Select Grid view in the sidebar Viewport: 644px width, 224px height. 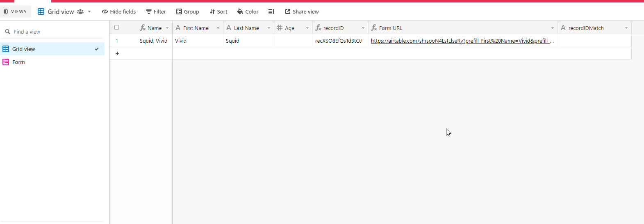52,49
